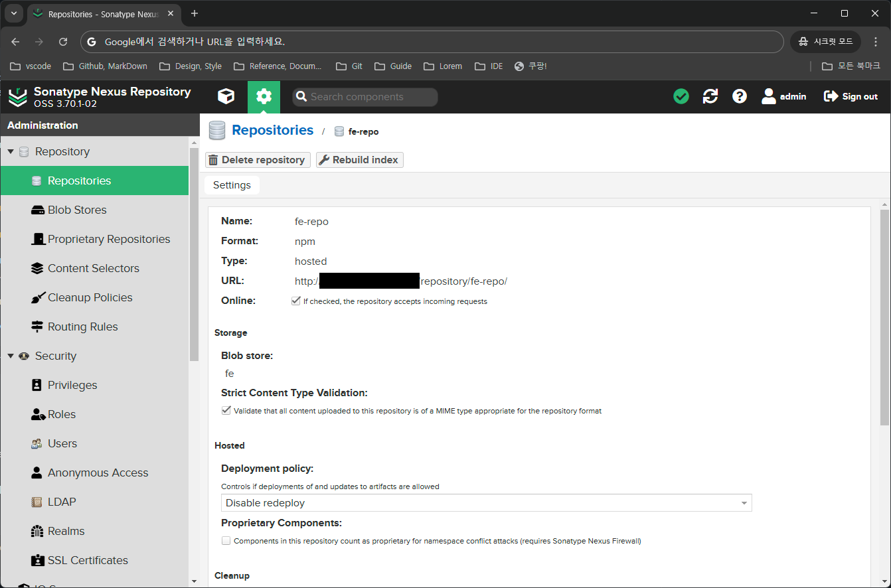Open the Reference, Docum... bookmark folder
The width and height of the screenshot is (891, 588).
click(278, 66)
